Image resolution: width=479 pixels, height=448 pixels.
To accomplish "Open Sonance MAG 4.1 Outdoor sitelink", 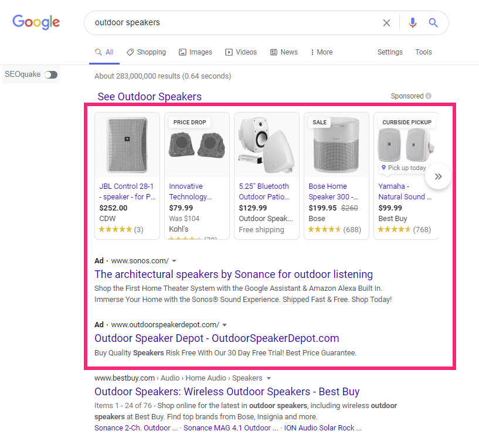I will click(x=230, y=428).
